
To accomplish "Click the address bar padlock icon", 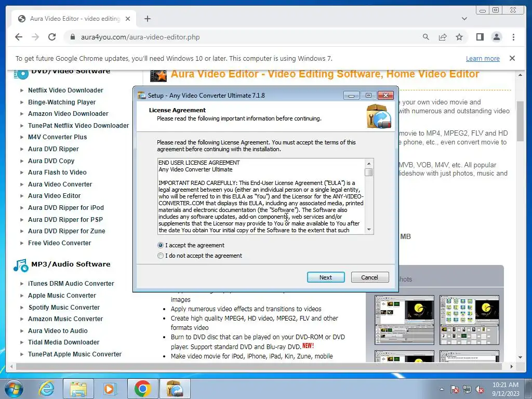I will [72, 37].
